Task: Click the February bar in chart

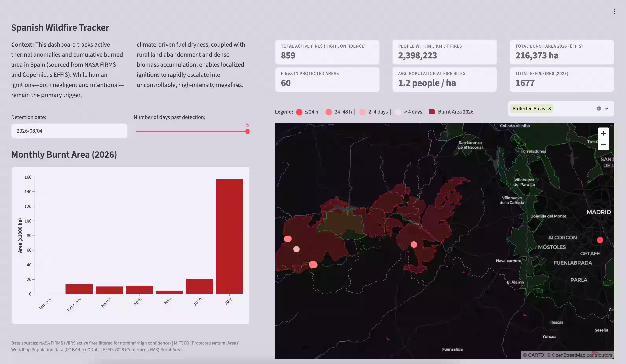Action: pyautogui.click(x=79, y=289)
